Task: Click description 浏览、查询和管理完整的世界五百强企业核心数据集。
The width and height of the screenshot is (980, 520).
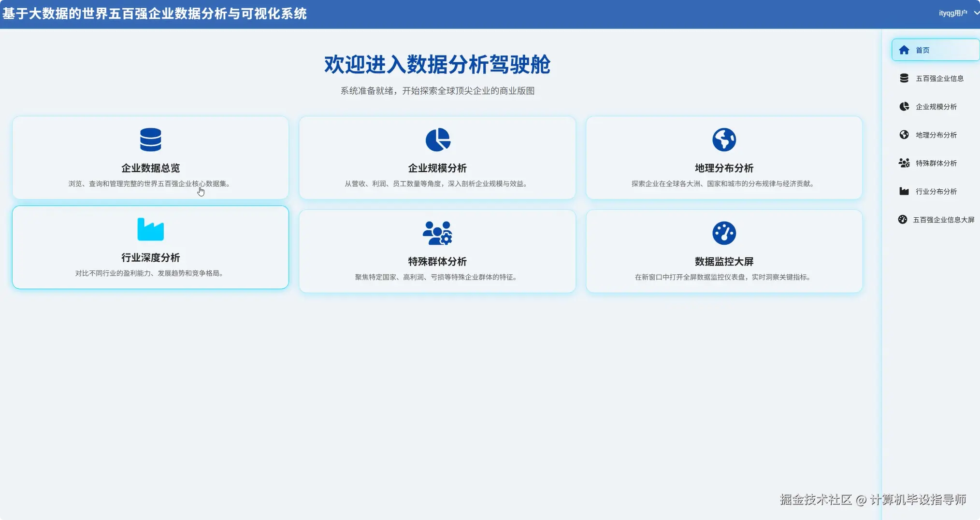Action: [x=150, y=183]
